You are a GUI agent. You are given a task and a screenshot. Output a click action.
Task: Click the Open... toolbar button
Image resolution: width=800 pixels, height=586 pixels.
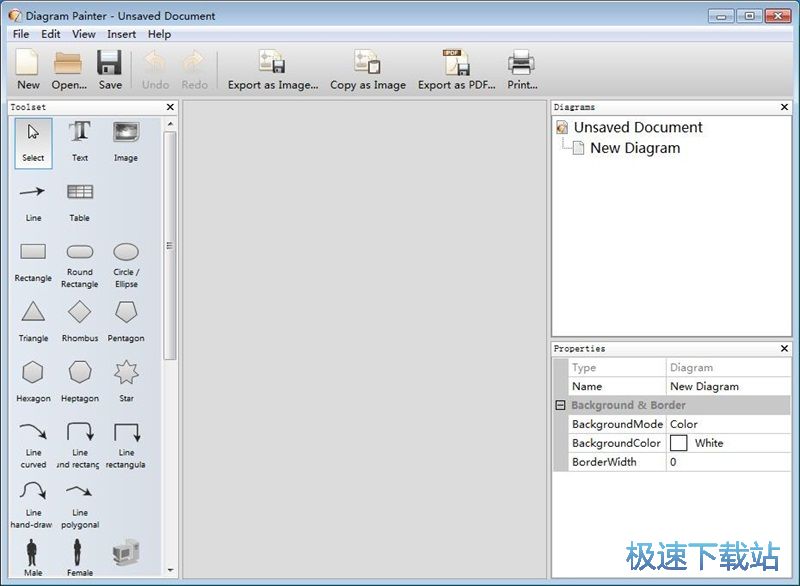coord(69,70)
